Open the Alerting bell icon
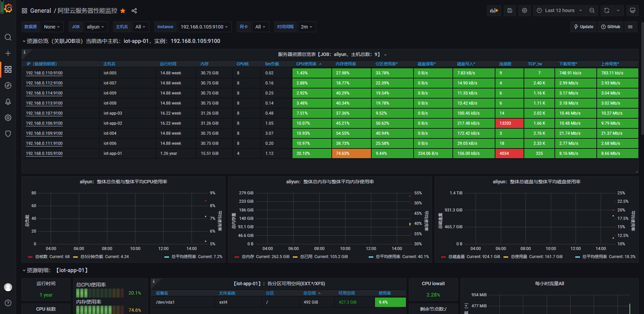 coord(8,102)
